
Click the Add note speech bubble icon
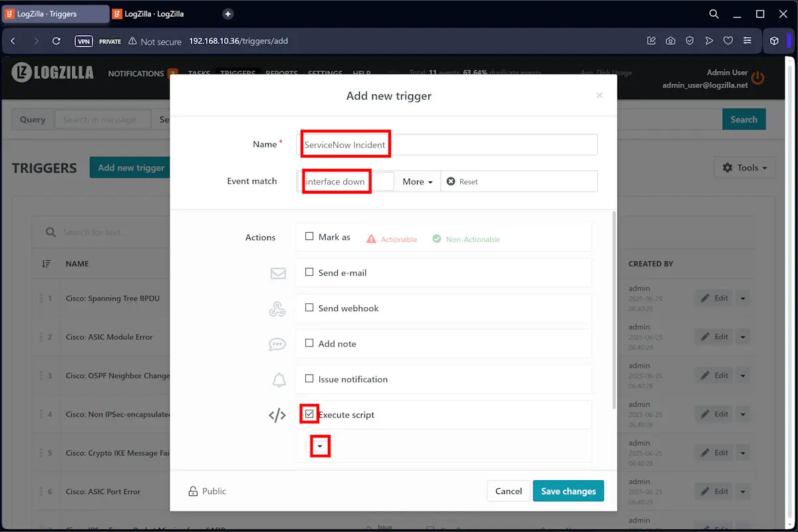coord(278,344)
